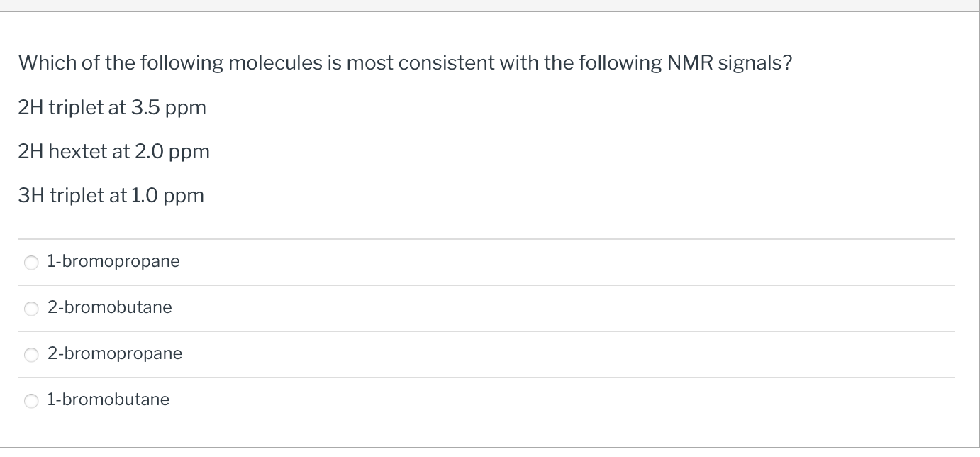Click the 1-bromopropane answer label
The image size is (980, 457).
[113, 261]
